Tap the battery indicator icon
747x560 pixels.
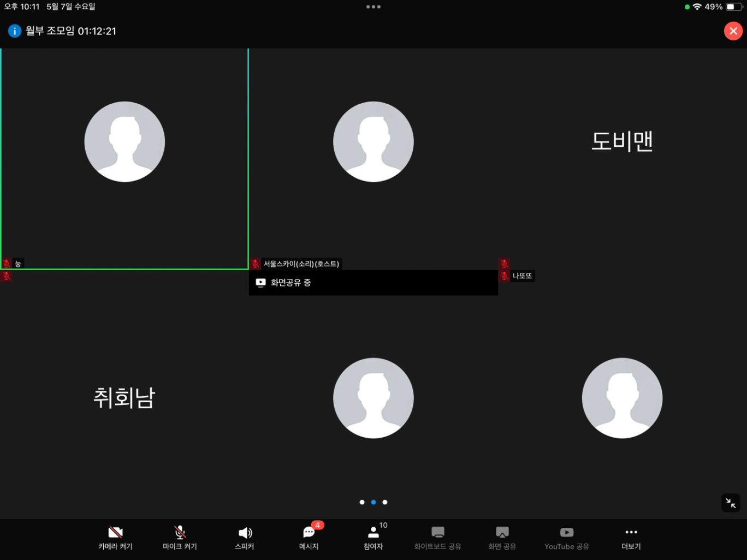coord(734,7)
